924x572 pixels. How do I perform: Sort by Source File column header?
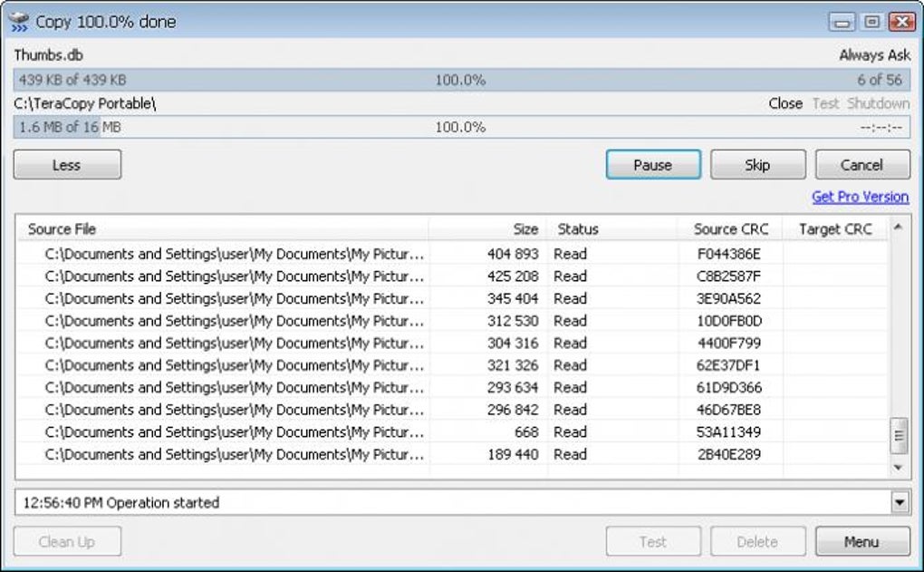pos(223,228)
